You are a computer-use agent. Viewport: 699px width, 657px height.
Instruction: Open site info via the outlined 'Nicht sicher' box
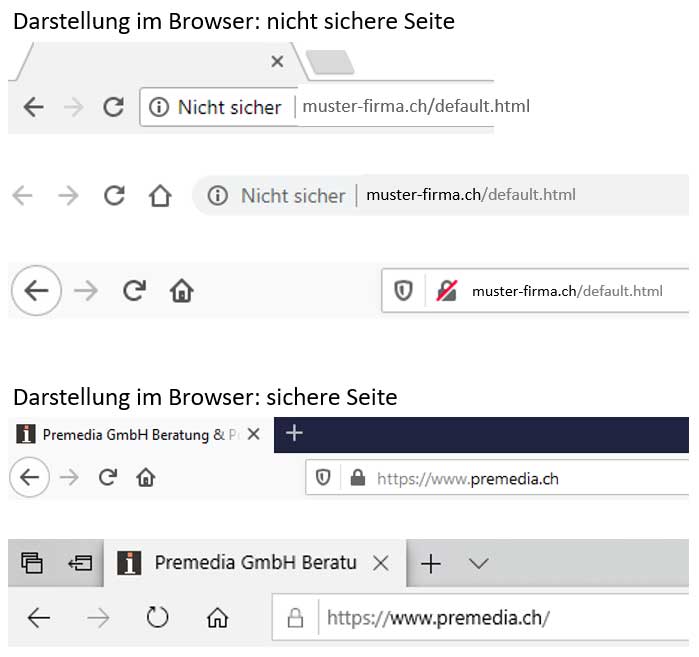pos(216,107)
